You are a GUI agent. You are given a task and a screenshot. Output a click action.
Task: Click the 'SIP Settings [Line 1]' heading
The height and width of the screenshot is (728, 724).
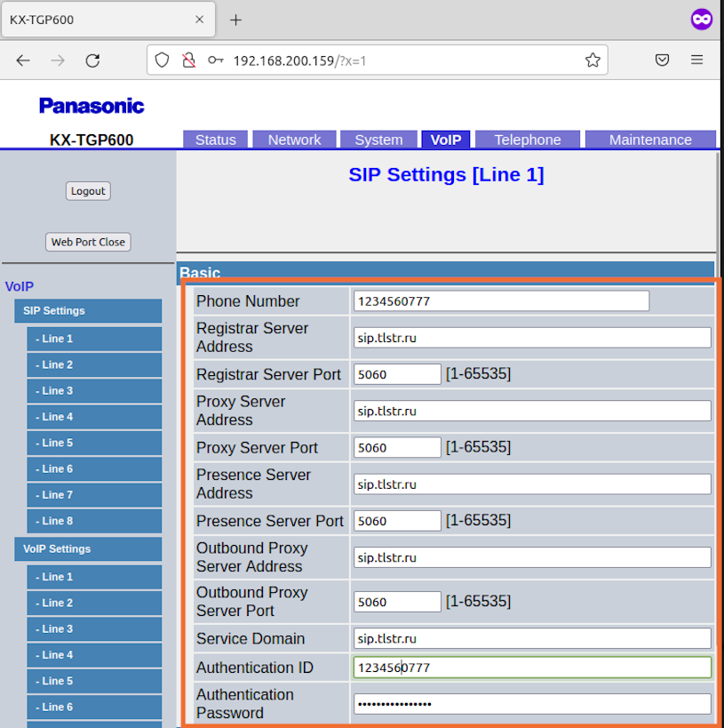coord(446,174)
